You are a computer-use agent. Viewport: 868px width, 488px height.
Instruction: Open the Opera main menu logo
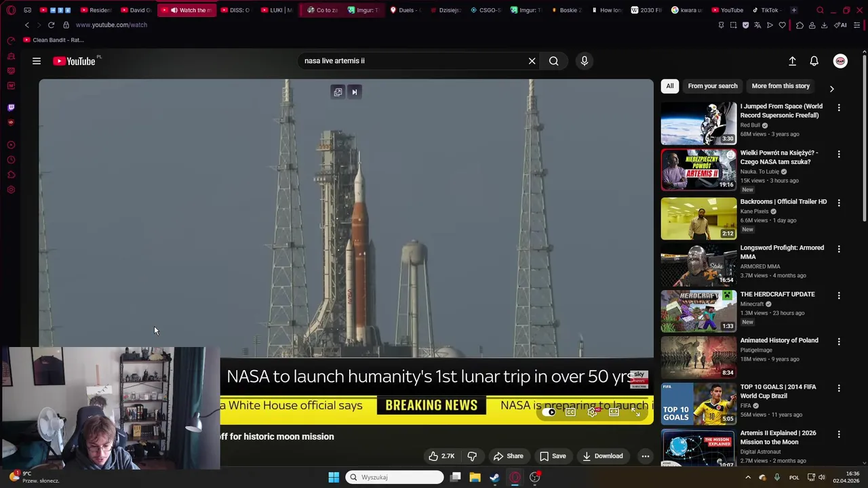11,10
